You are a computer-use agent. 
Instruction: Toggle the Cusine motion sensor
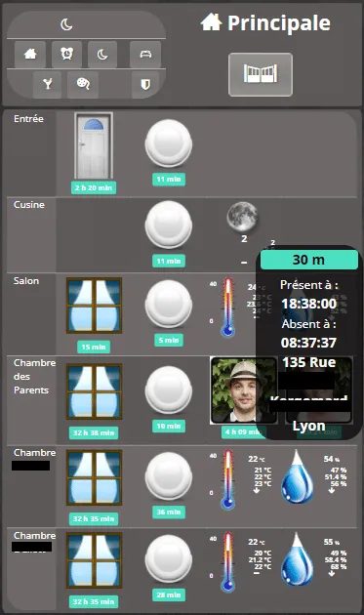pyautogui.click(x=168, y=225)
